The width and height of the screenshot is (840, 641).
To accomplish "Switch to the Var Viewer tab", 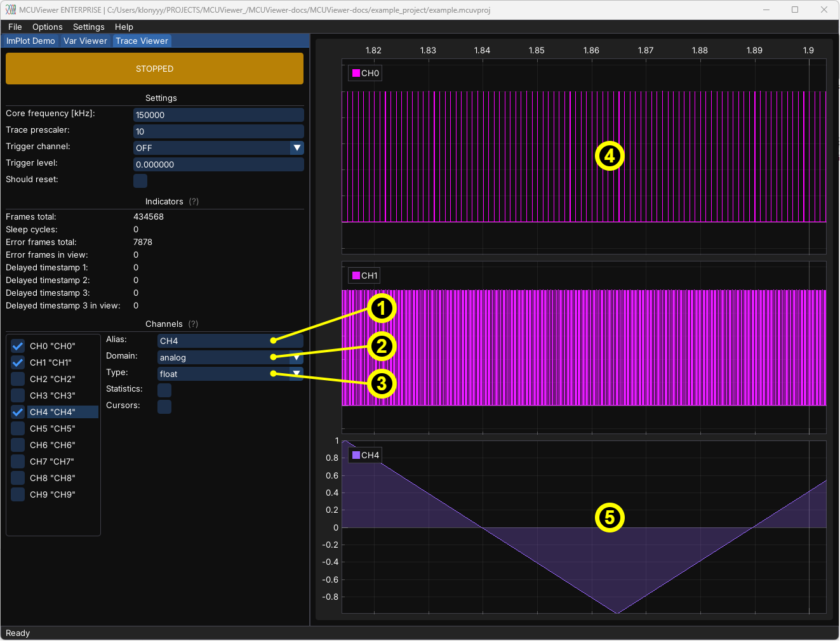I will 85,41.
